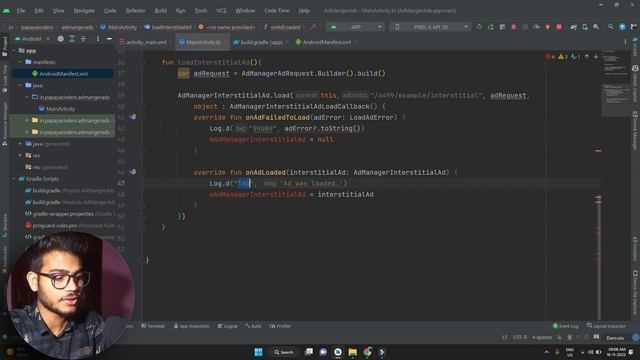Click the Collapse All icon in Project panel
The height and width of the screenshot is (360, 640).
(83, 39)
